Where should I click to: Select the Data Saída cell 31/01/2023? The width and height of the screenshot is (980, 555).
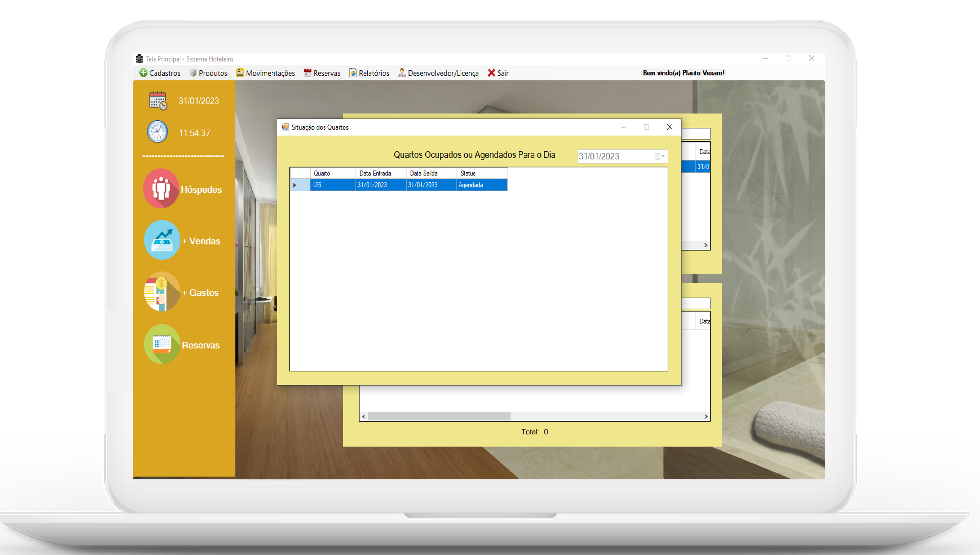pos(432,185)
